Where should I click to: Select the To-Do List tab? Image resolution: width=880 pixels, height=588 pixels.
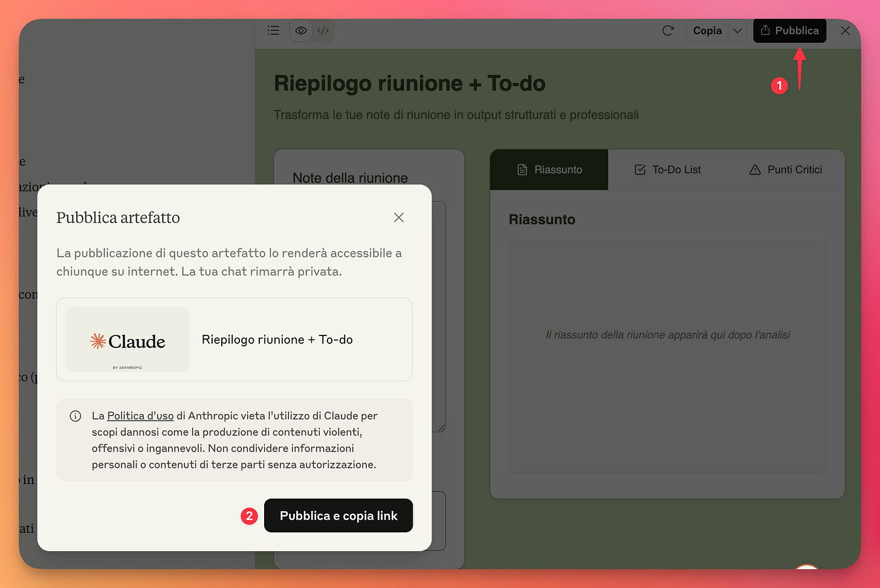click(667, 170)
